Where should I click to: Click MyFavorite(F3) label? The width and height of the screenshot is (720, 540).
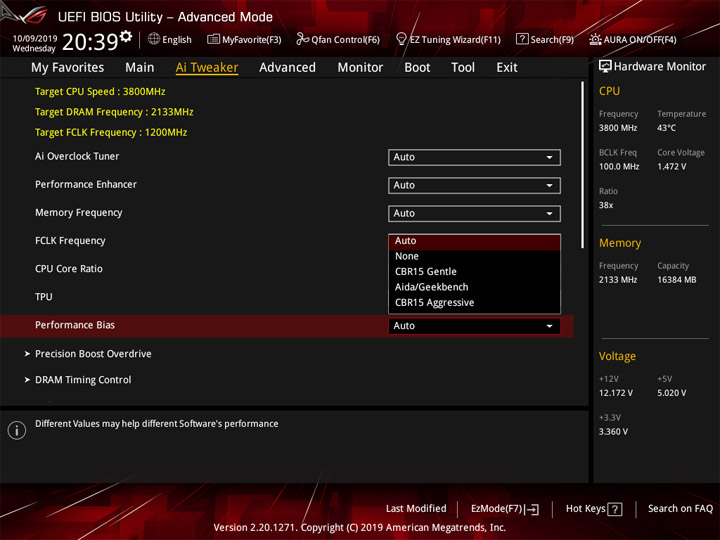coord(252,40)
